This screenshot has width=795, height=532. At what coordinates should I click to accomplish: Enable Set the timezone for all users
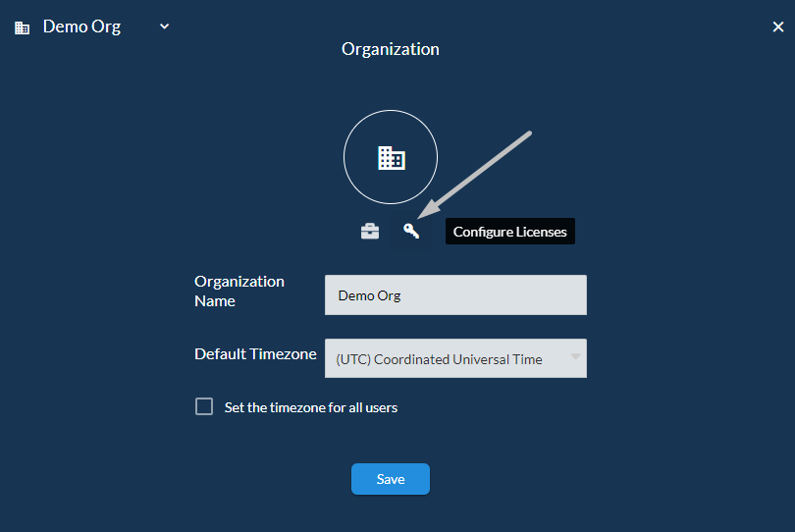tap(204, 406)
